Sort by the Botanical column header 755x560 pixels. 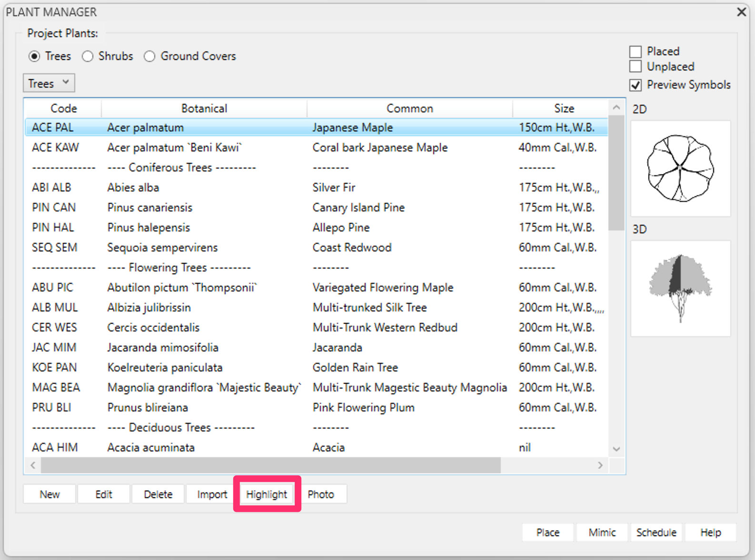(x=204, y=109)
